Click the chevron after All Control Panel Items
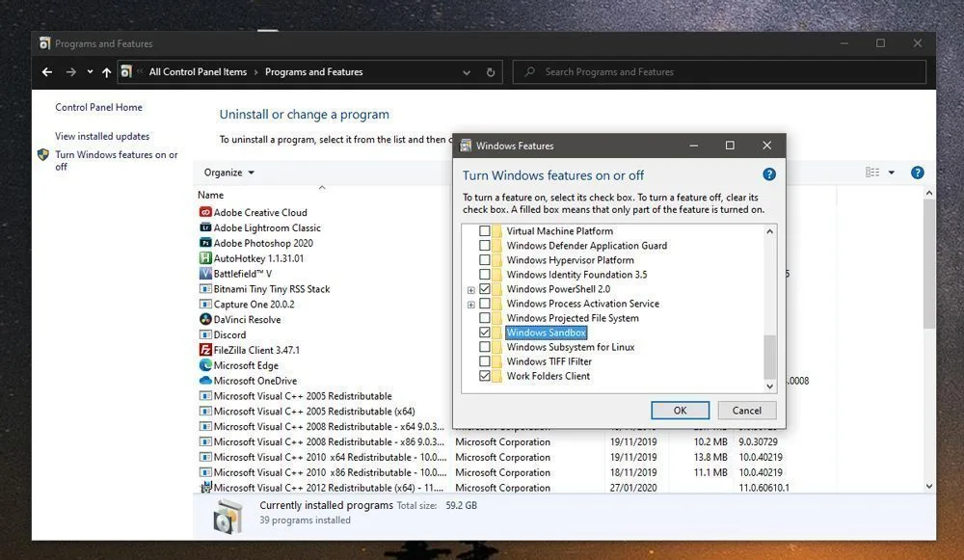The height and width of the screenshot is (560, 964). pyautogui.click(x=255, y=72)
